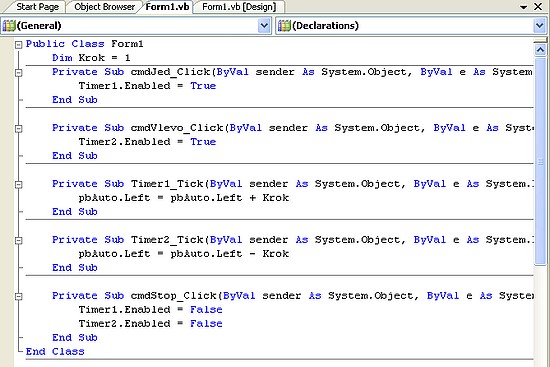Collapse the cmdJed_Click sub
The image size is (550, 367).
[19, 73]
